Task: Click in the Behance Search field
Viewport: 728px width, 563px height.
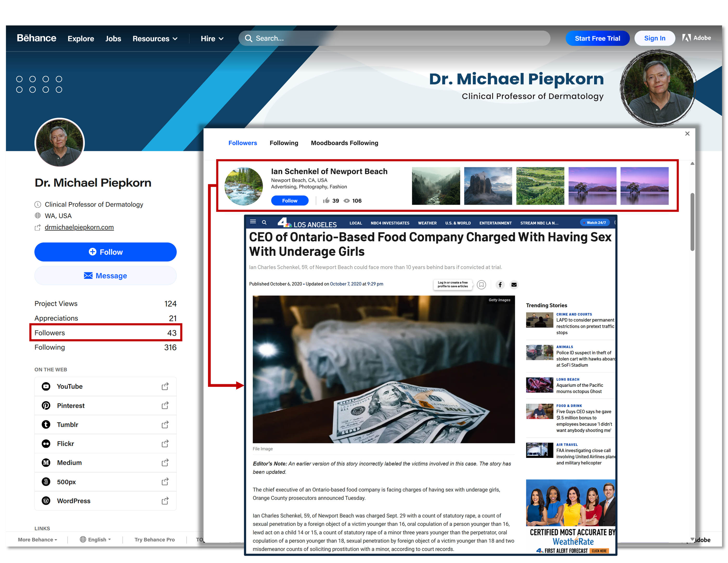Action: pyautogui.click(x=394, y=38)
